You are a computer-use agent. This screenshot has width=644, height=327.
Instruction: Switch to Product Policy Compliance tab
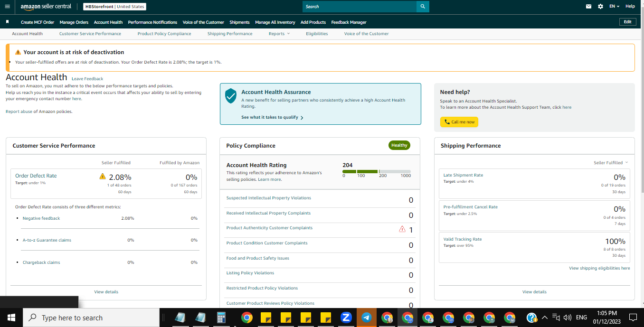164,34
